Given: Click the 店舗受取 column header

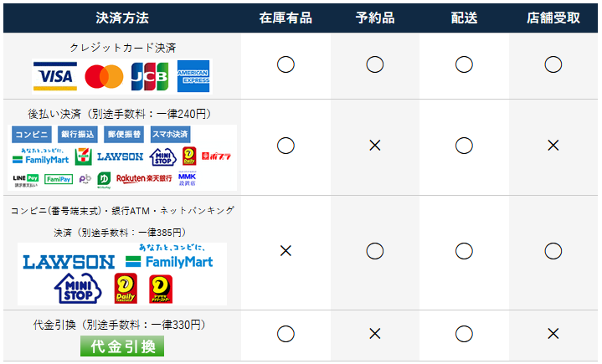Looking at the screenshot, I should pyautogui.click(x=553, y=18).
